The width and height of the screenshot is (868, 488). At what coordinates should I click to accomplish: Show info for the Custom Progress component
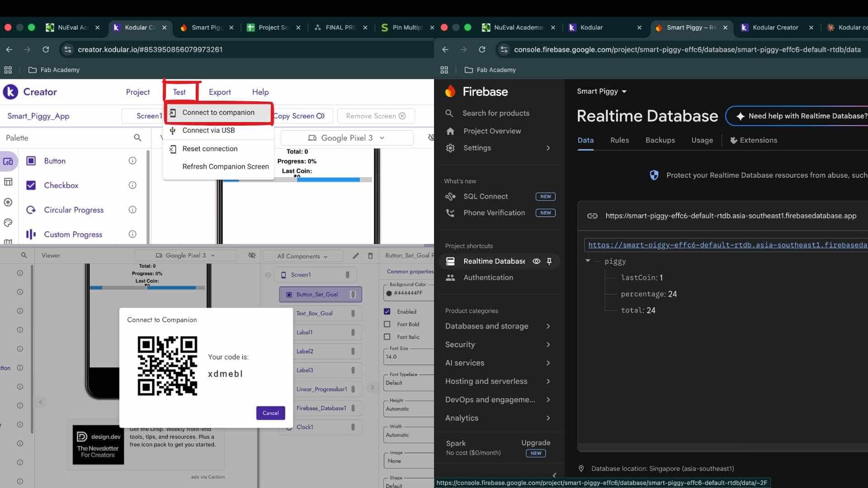pyautogui.click(x=132, y=234)
